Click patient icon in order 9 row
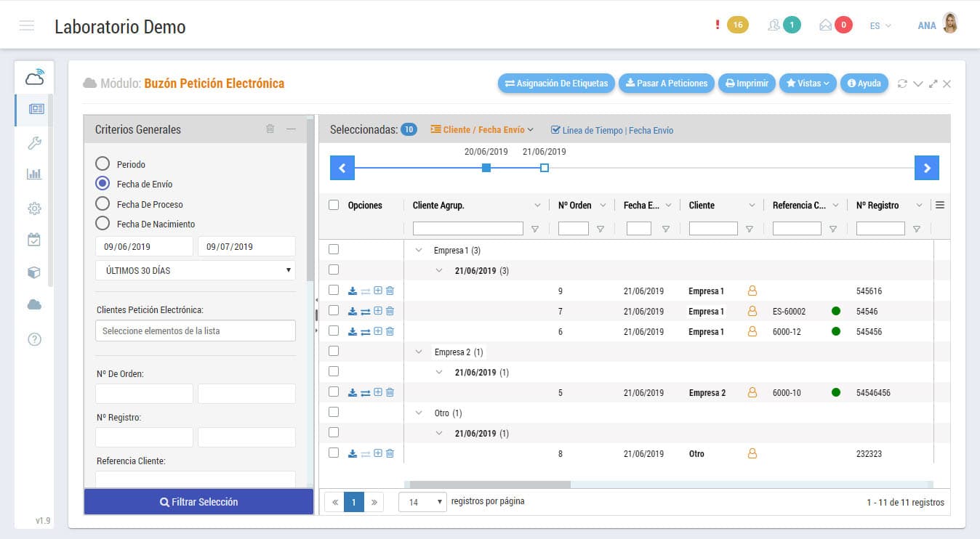The height and width of the screenshot is (539, 980). pos(752,291)
